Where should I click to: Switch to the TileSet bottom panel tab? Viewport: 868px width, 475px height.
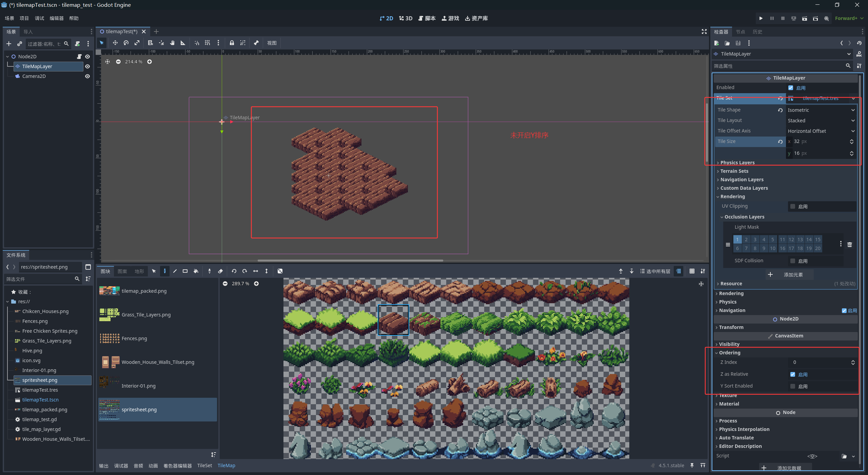[x=204, y=466]
